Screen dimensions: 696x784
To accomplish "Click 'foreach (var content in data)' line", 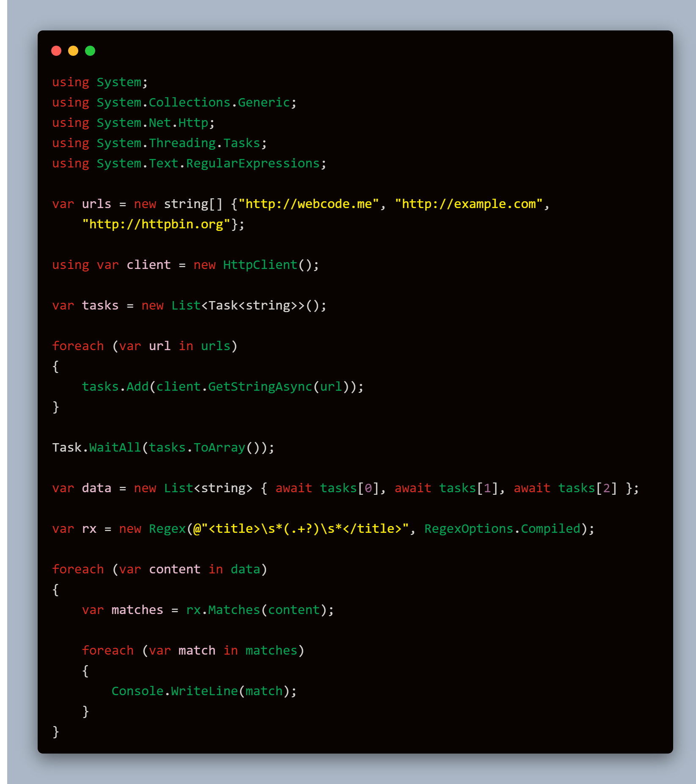I will point(160,569).
